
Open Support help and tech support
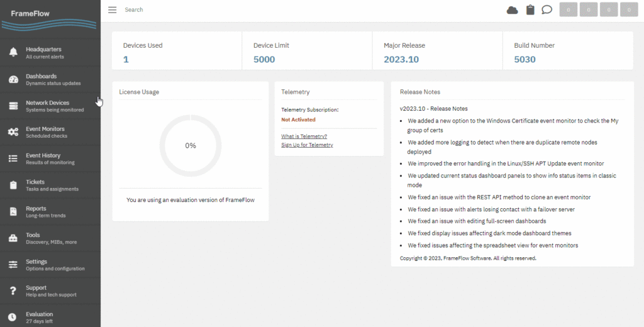50,291
